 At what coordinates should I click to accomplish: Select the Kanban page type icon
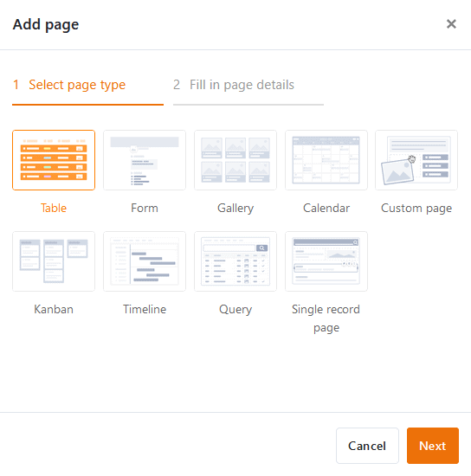click(x=54, y=261)
